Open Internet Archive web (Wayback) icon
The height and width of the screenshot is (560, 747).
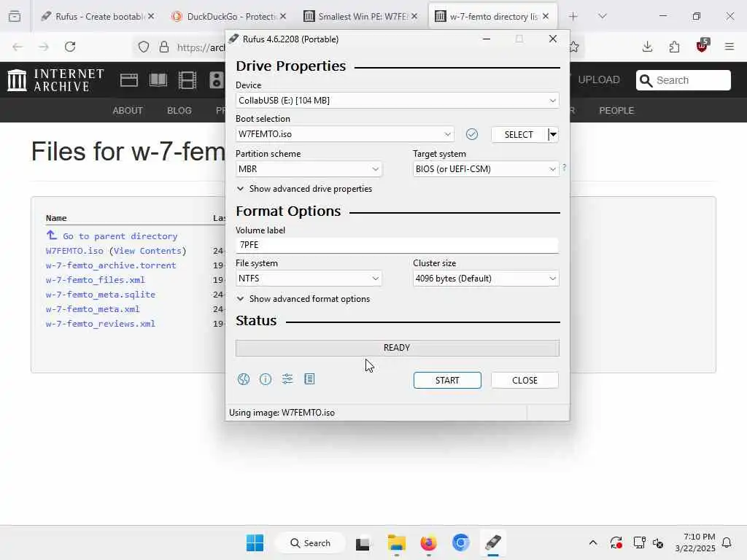pos(128,80)
